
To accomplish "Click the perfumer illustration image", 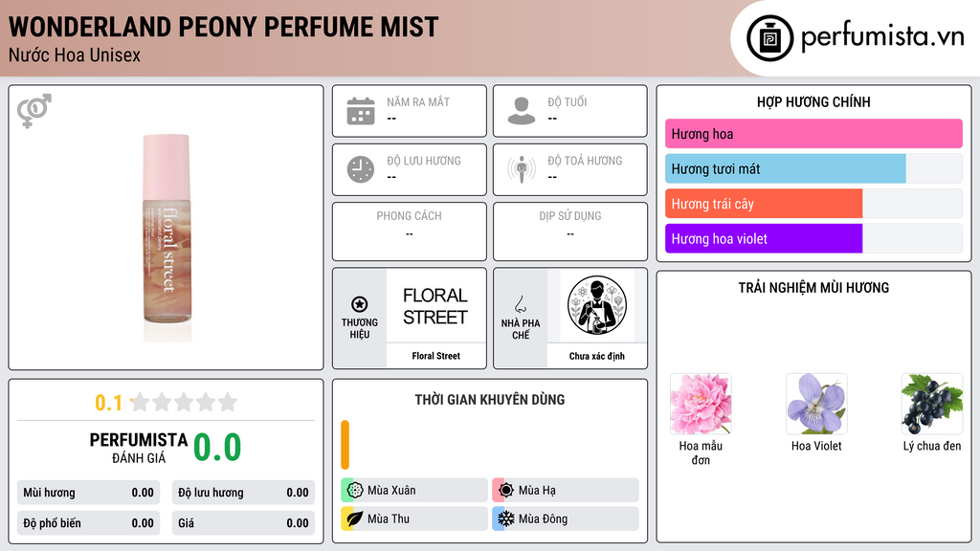I will 597,305.
